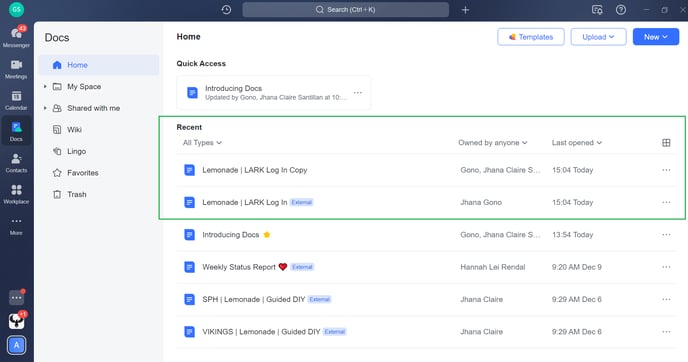Open the All Types filter dropdown

coord(202,143)
